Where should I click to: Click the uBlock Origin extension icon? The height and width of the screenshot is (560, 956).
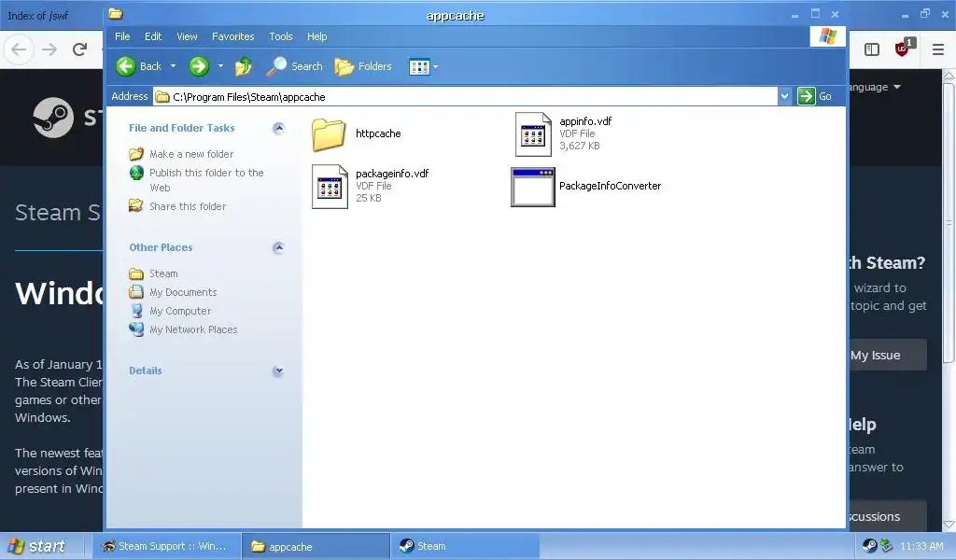[903, 49]
